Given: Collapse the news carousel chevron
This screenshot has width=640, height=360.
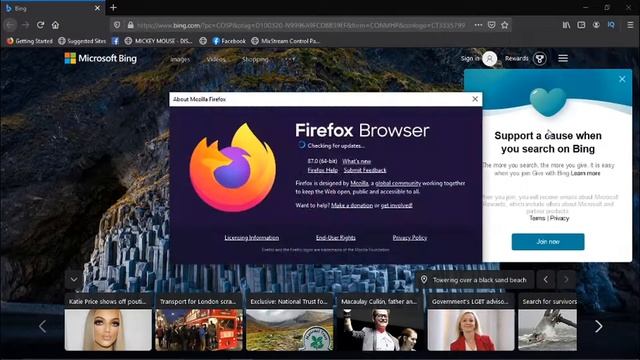Looking at the screenshot, I should tap(74, 280).
